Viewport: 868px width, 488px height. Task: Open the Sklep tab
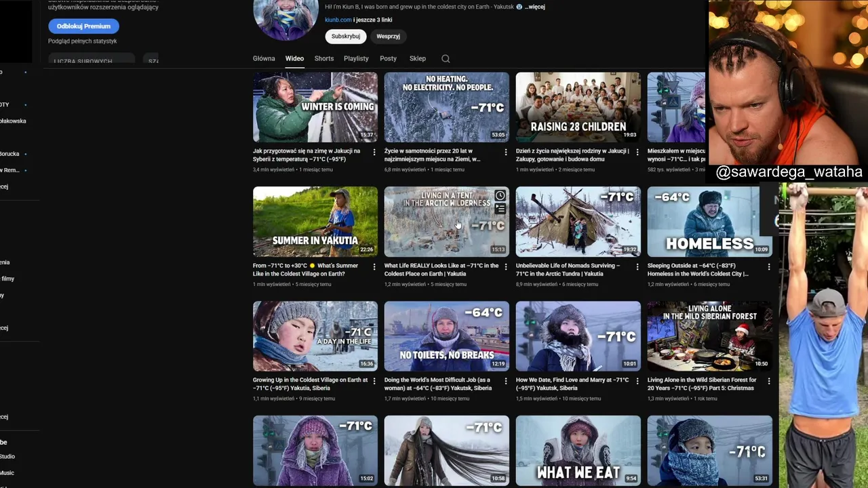(x=418, y=58)
